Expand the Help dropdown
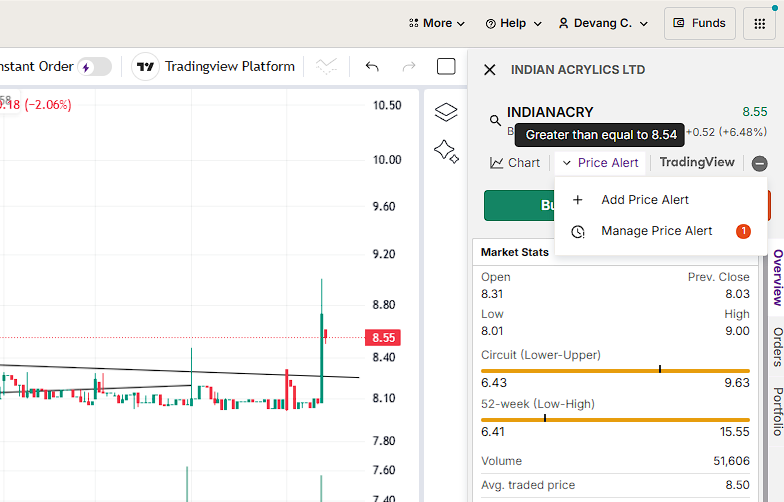784x502 pixels. tap(514, 24)
